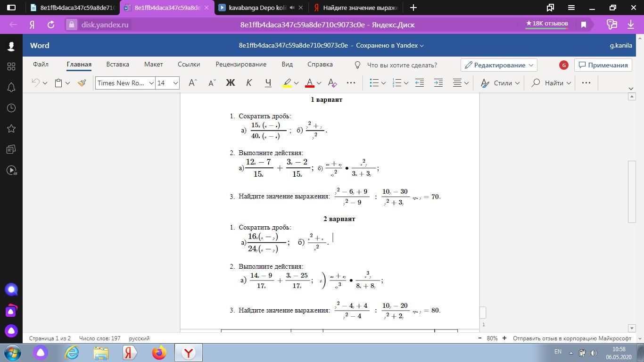This screenshot has width=644, height=362.
Task: Decrease the paragraph indent
Action: point(419,83)
